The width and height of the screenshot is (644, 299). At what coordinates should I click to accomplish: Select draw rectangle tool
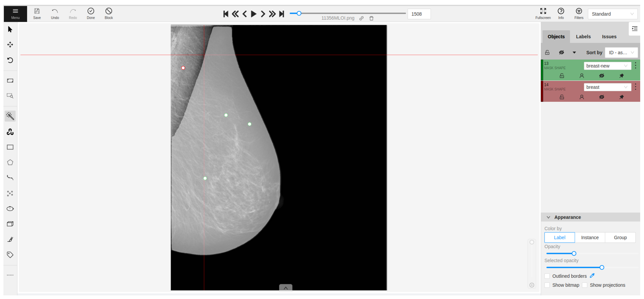[x=10, y=147]
